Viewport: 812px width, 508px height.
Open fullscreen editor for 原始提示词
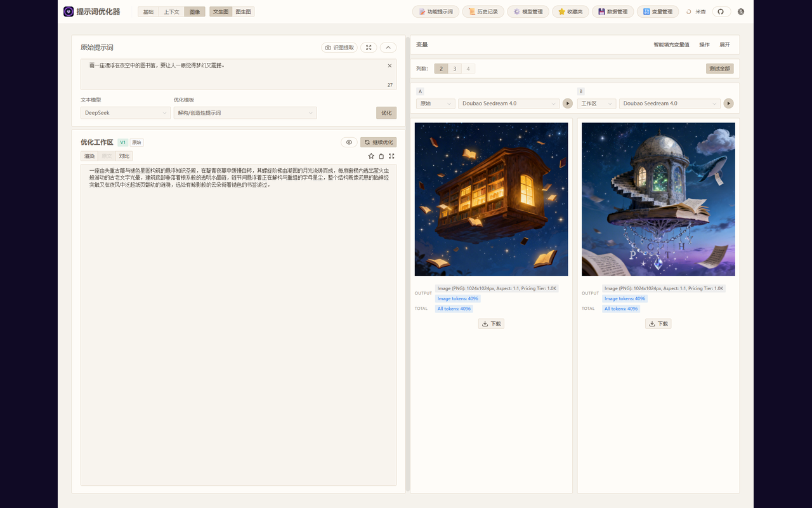click(x=369, y=48)
